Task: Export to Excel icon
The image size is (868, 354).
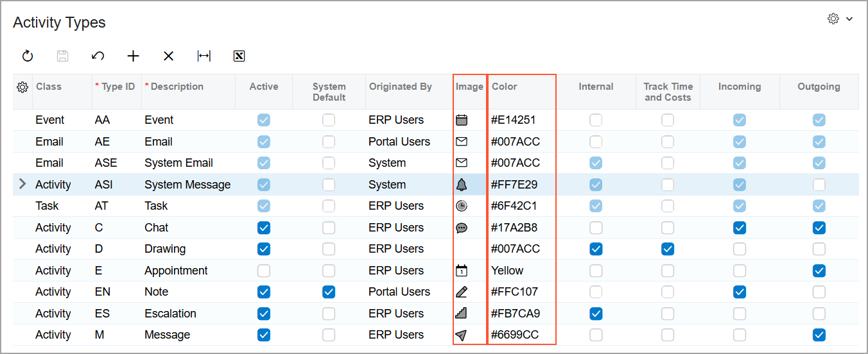Action: (239, 56)
